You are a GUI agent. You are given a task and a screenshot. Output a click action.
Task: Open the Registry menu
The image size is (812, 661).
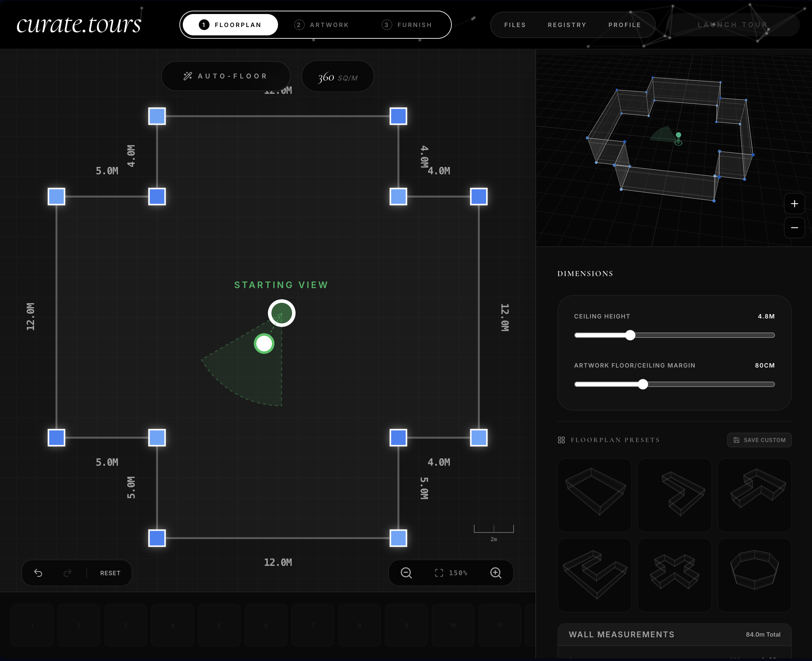[x=567, y=24]
